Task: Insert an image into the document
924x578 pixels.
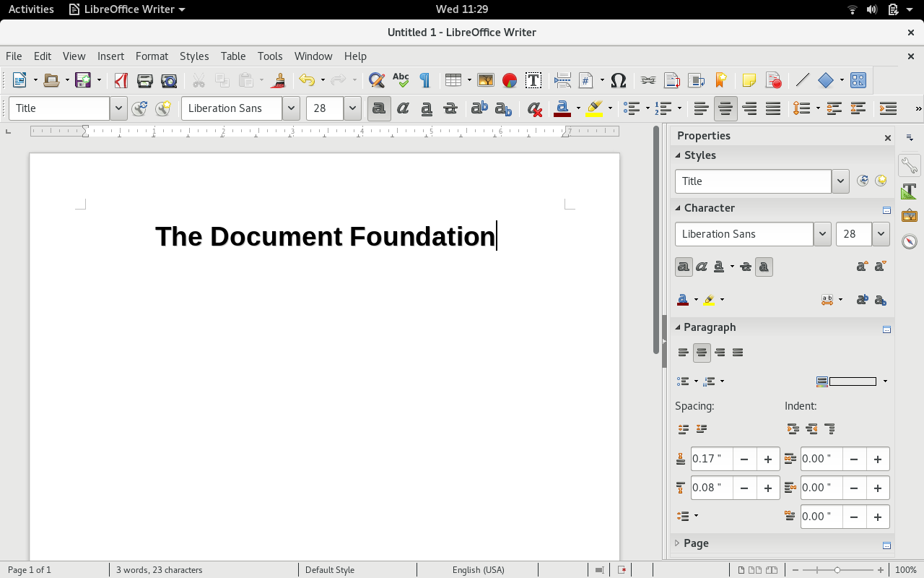Action: (486, 80)
